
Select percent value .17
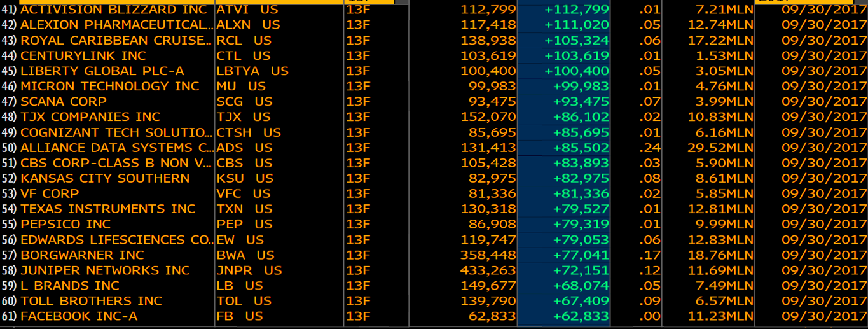tap(649, 255)
